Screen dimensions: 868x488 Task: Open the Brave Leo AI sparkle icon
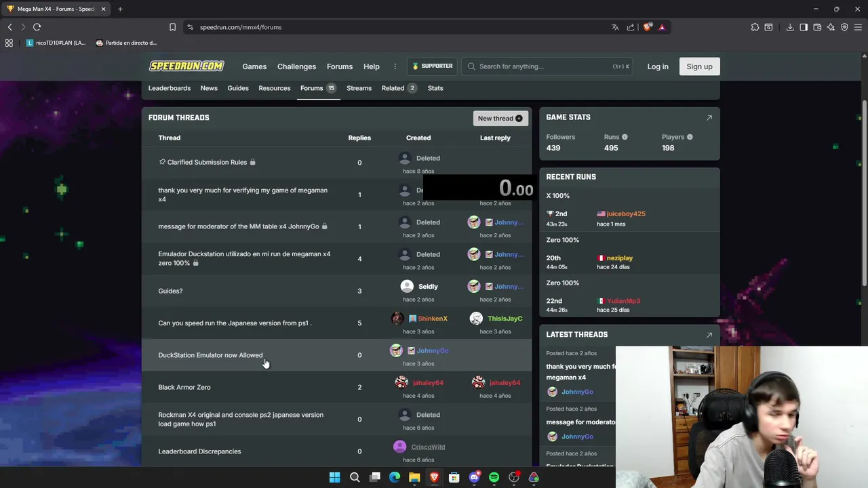(831, 27)
